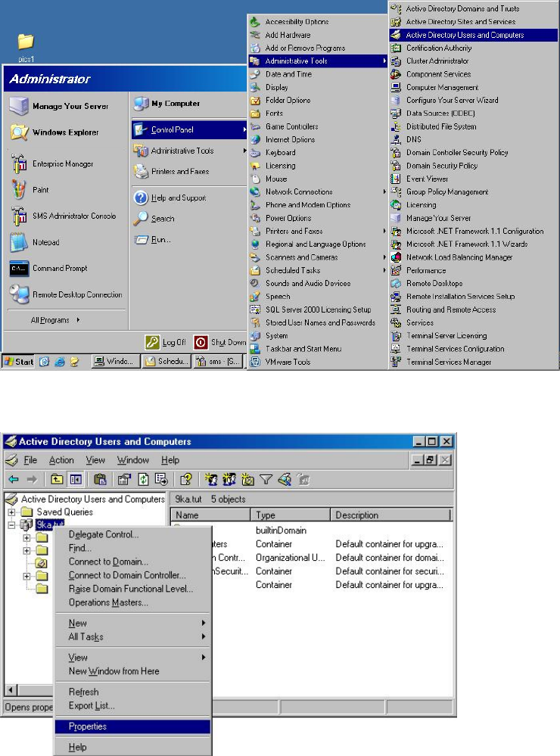Select Administrative Tools in Control Panel submenu
Image resolution: width=560 pixels, height=756 pixels.
tap(319, 61)
